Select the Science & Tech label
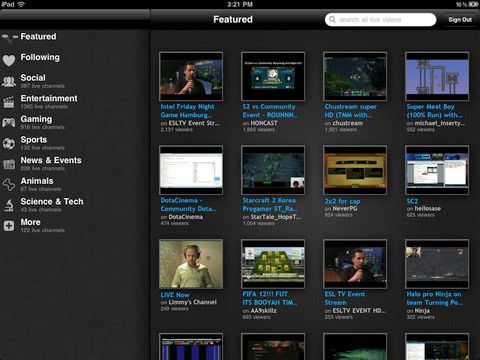 (x=52, y=202)
